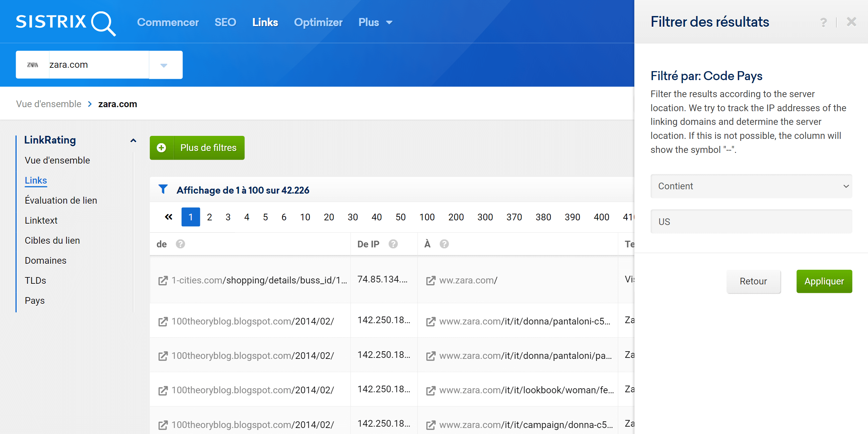The height and width of the screenshot is (434, 868).
Task: Open the ww.zara.com/ target link
Action: tap(468, 280)
